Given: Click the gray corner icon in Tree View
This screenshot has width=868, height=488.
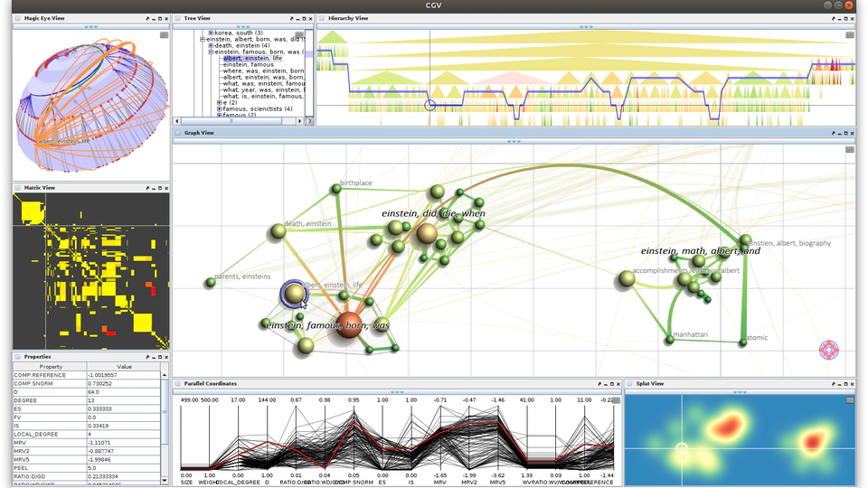Looking at the screenshot, I should (x=299, y=35).
